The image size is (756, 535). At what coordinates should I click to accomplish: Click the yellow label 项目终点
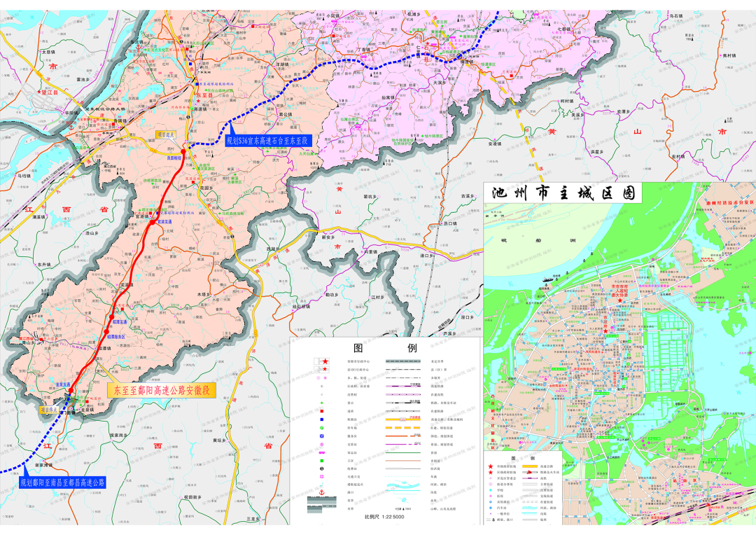point(49,410)
